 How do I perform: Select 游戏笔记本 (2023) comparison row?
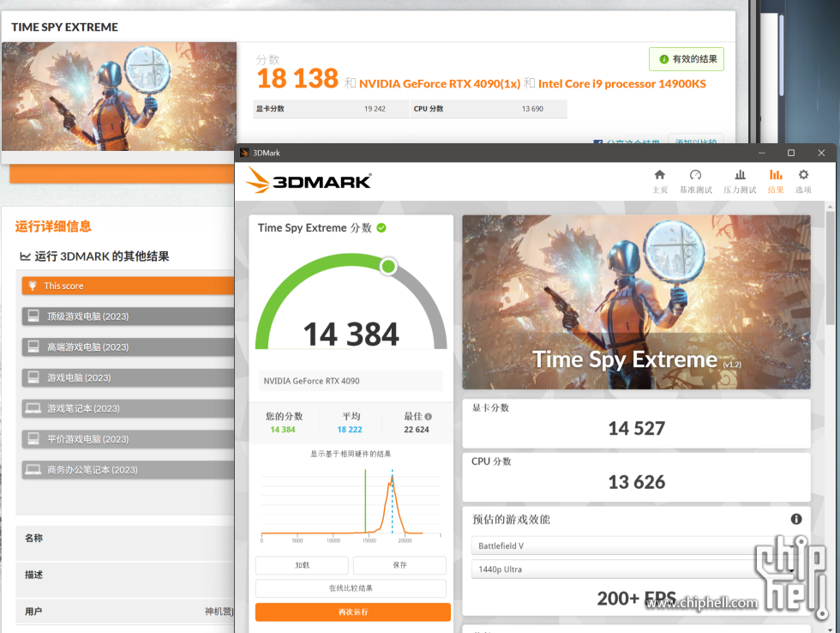(129, 408)
